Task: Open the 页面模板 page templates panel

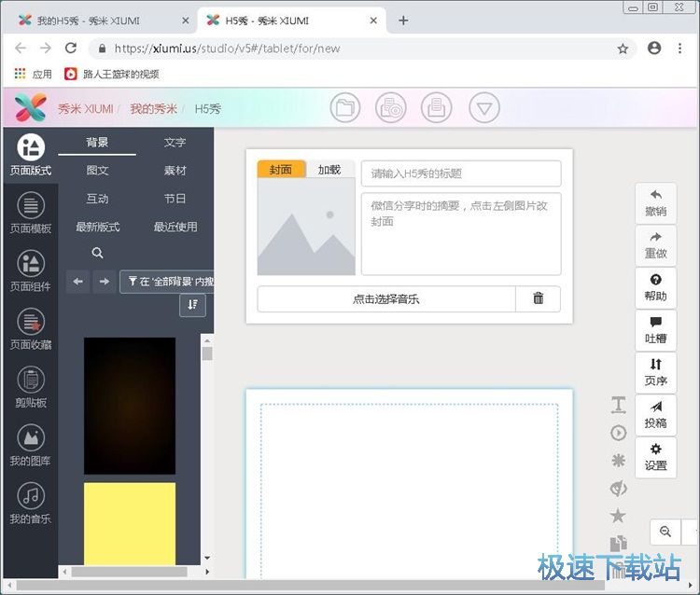Action: click(x=31, y=213)
